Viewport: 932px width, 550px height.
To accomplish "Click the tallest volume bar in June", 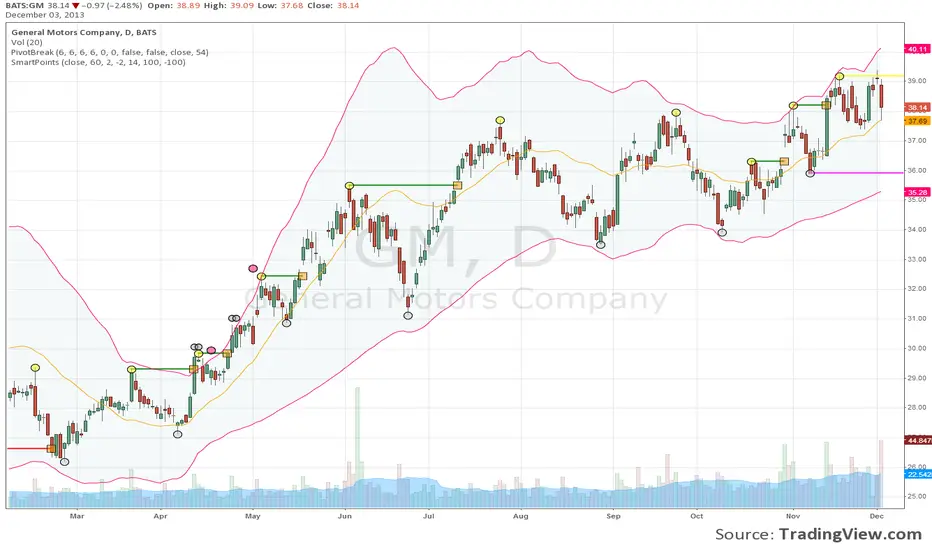I will (x=358, y=447).
